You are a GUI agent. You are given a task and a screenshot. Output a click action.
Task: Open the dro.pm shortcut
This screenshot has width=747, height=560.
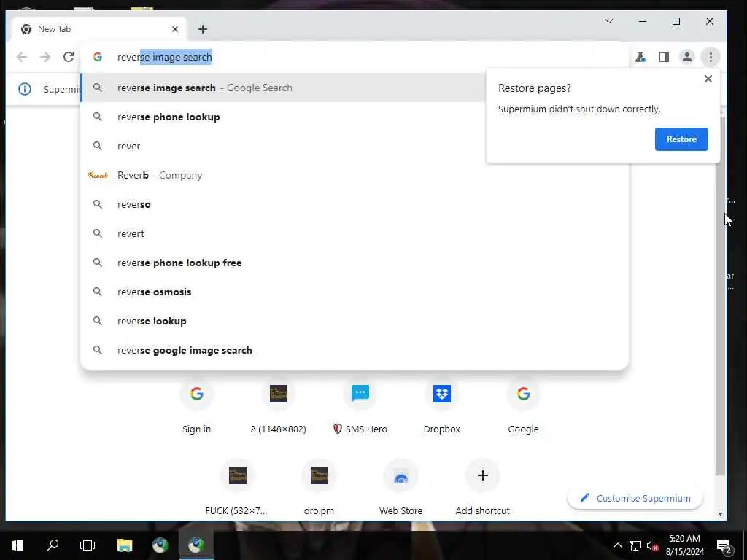pyautogui.click(x=320, y=486)
